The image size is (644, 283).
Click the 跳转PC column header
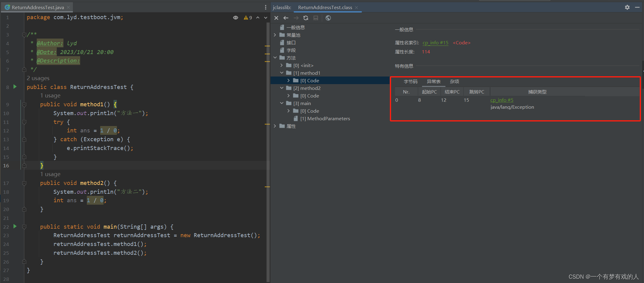(476, 92)
